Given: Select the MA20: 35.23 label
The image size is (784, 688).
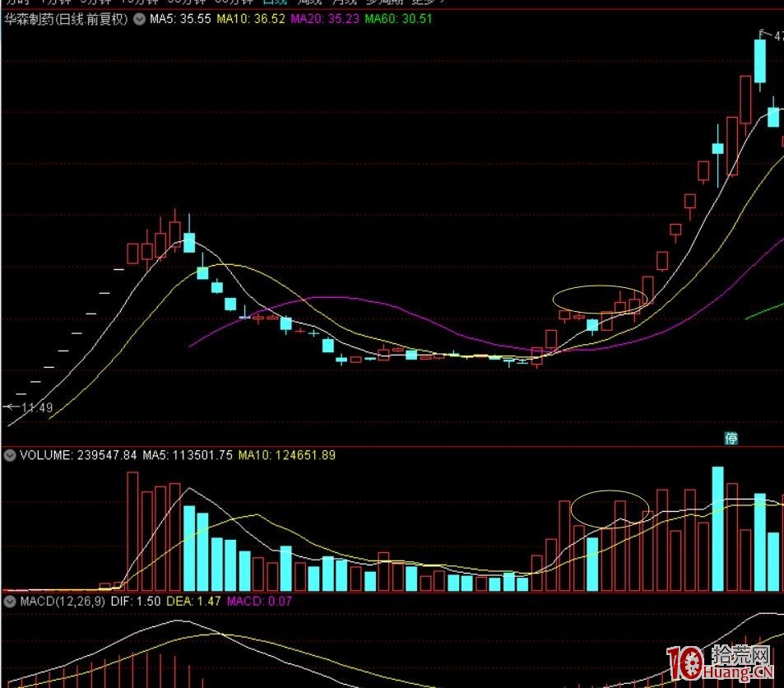Looking at the screenshot, I should pos(325,20).
